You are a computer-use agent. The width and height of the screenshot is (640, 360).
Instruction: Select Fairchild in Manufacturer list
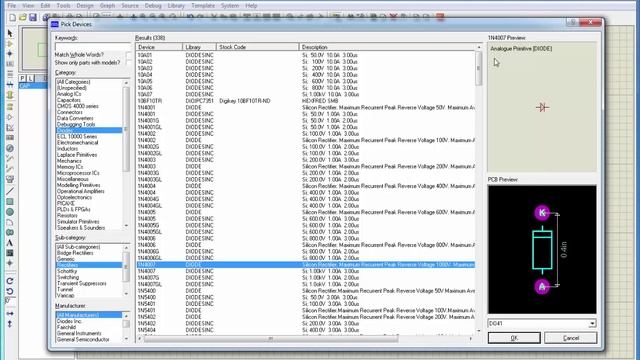pos(67,327)
